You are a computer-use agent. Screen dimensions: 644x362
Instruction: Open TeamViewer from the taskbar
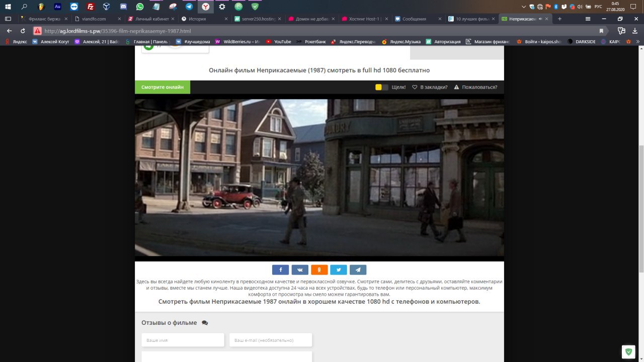pyautogui.click(x=74, y=7)
